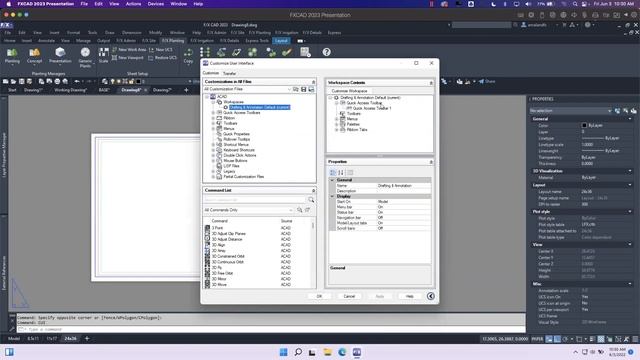640x360 pixels.
Task: Click the find command icon beside filter dropdown
Action: pyautogui.click(x=300, y=210)
